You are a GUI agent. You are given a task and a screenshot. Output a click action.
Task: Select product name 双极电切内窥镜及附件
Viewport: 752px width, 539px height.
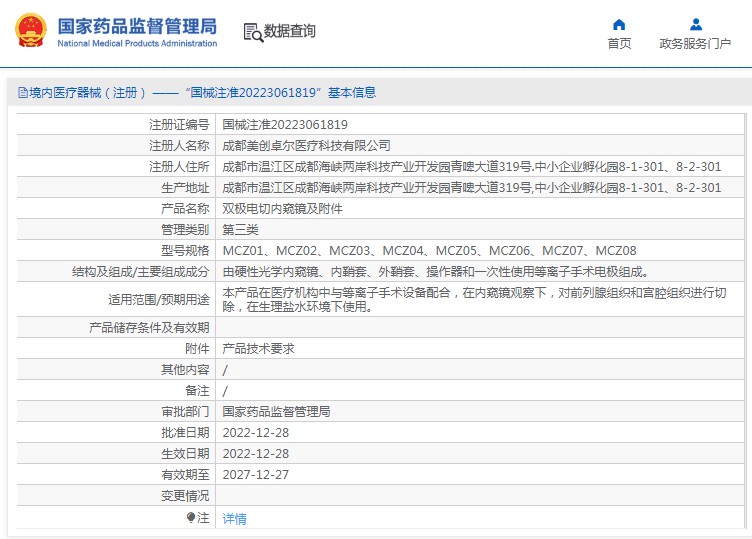(x=282, y=209)
